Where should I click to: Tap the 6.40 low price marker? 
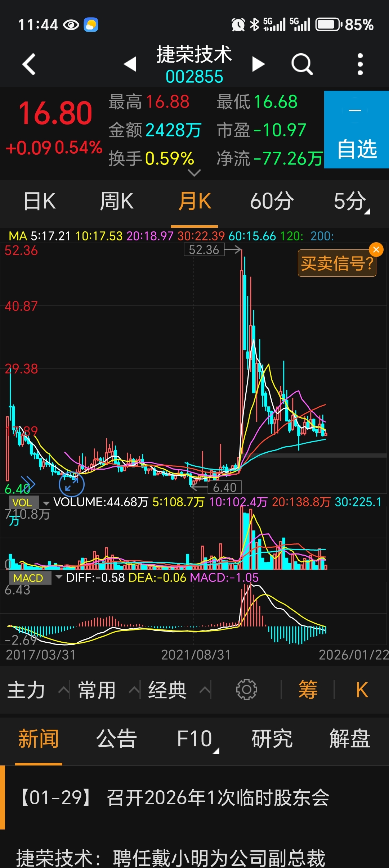(224, 487)
